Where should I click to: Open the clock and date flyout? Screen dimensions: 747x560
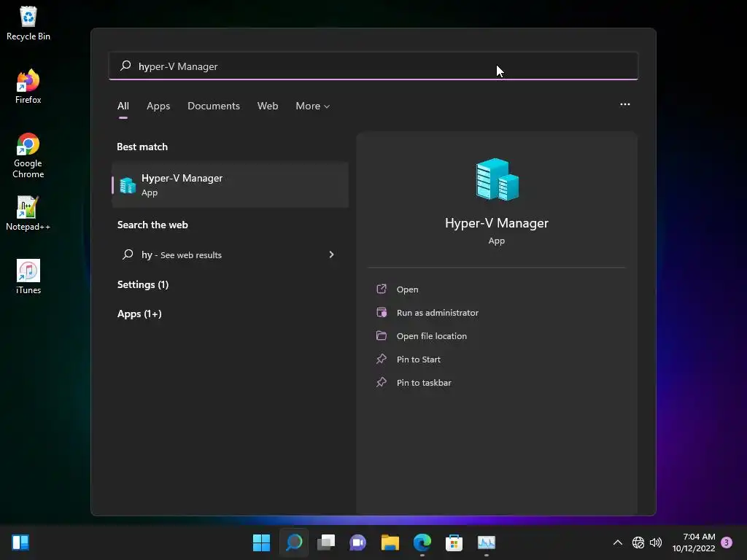pos(694,542)
